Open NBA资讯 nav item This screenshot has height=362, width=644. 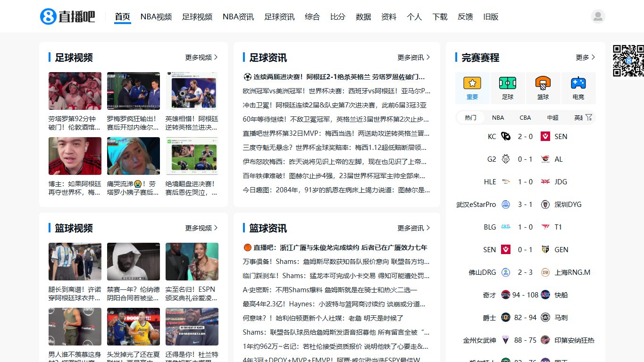coord(238,17)
